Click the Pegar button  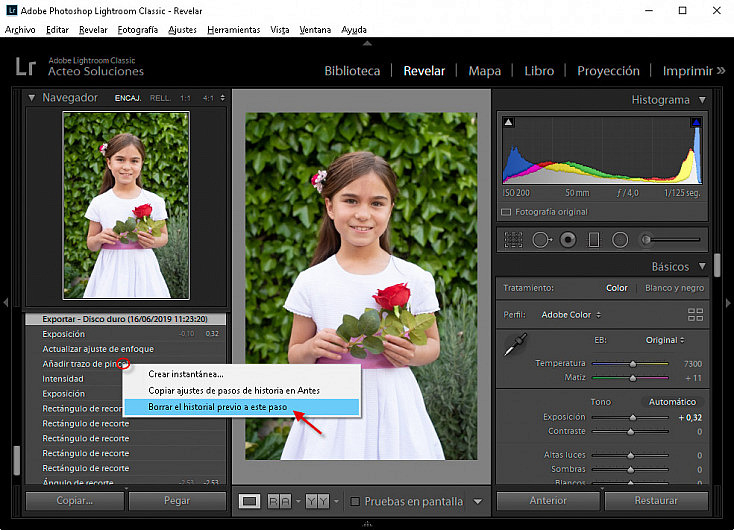(x=177, y=501)
